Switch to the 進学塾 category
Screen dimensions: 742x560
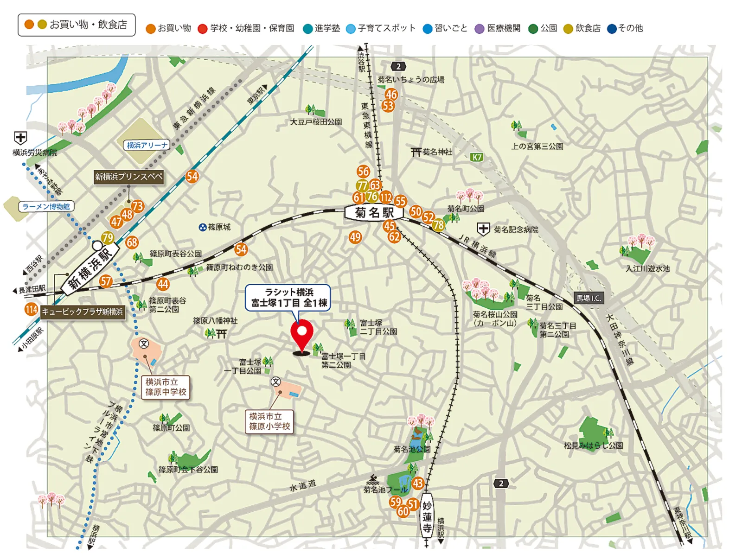point(321,28)
